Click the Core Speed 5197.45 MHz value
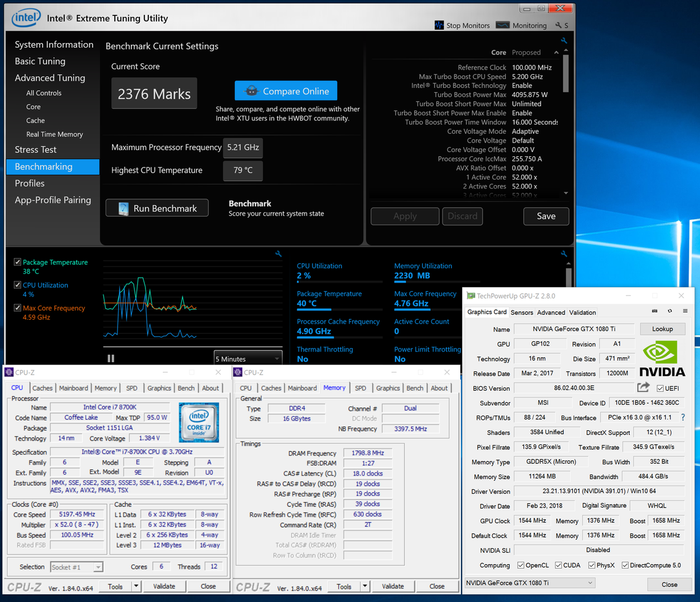 click(77, 514)
